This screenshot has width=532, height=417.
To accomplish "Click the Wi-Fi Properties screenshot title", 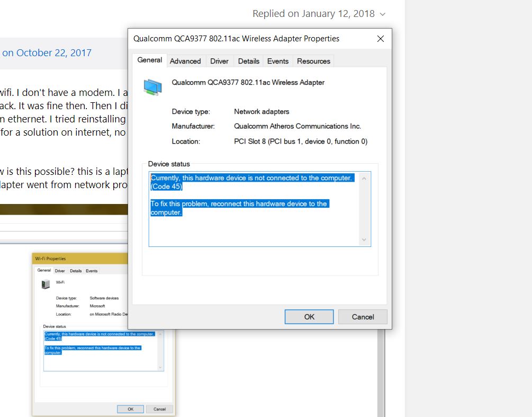I will coord(50,259).
